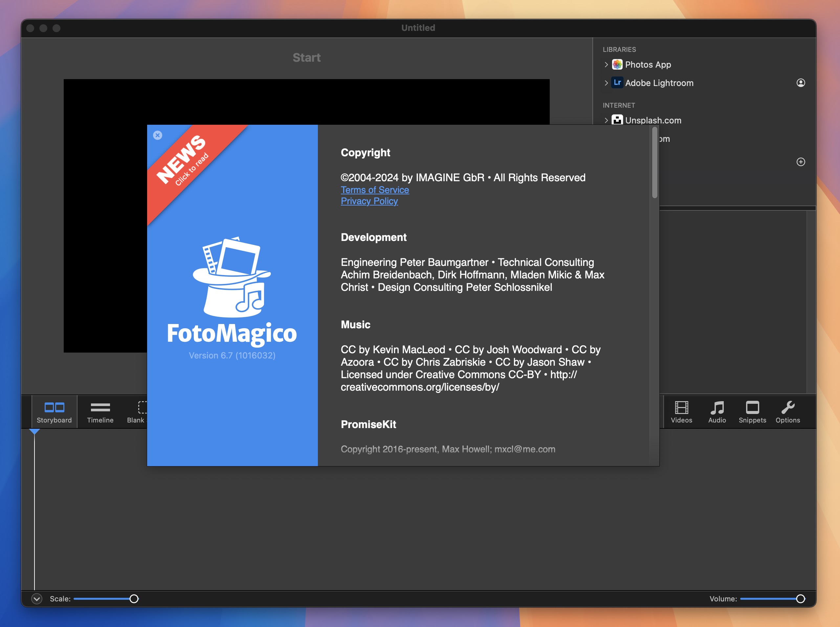Click the Copyright heading
Image resolution: width=840 pixels, height=627 pixels.
coord(365,153)
